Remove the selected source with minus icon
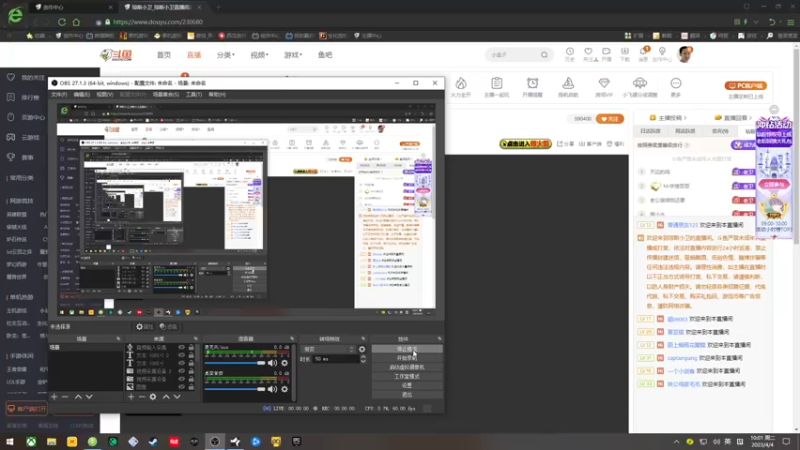800x450 pixels. coord(142,397)
